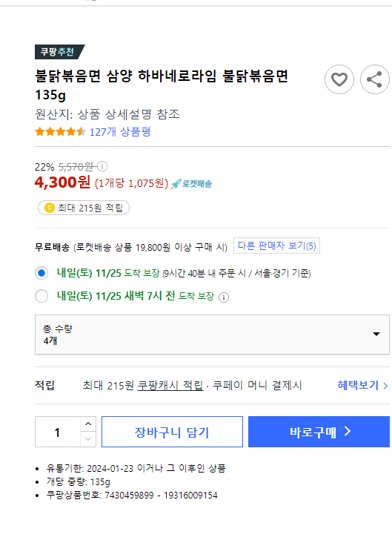
Task: Add product to wishlist heart icon
Action: (339, 79)
